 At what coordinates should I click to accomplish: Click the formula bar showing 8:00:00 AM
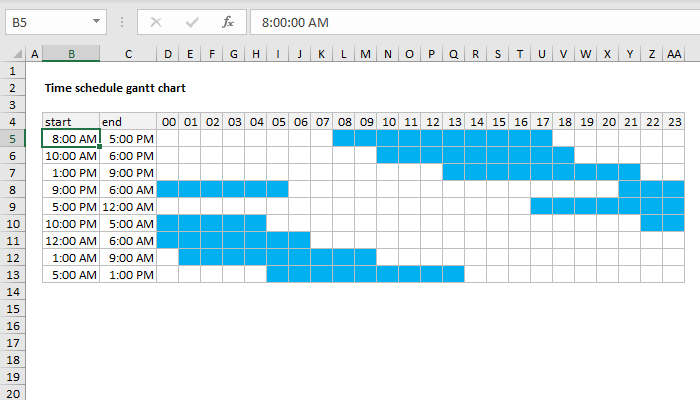tap(475, 22)
